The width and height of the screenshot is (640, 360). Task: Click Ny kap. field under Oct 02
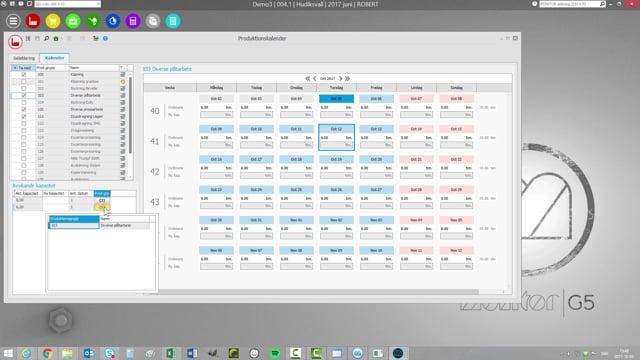coord(216,115)
